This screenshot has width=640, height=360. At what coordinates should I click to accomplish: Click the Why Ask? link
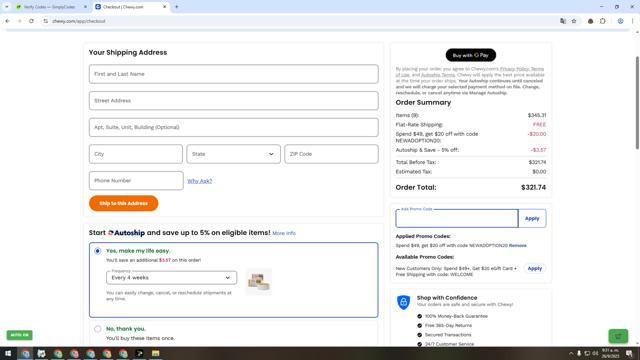tap(200, 181)
